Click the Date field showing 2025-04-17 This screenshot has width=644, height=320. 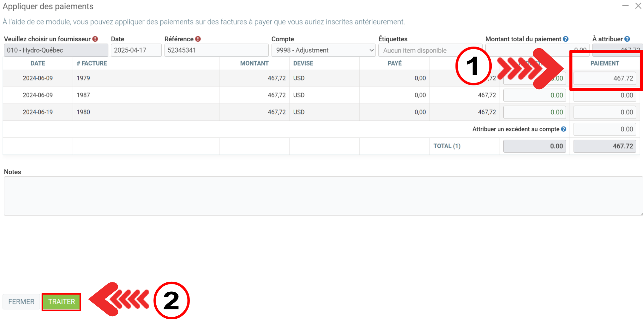click(x=136, y=50)
